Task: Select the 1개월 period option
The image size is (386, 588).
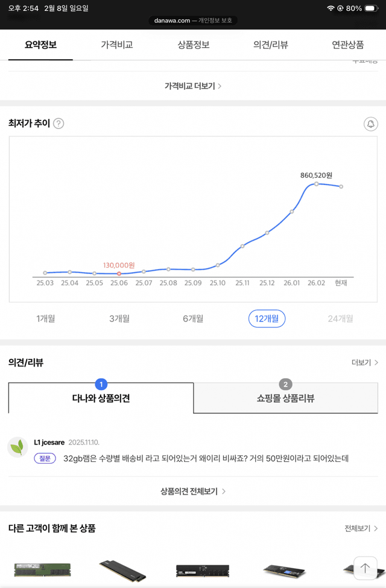Action: 45,318
